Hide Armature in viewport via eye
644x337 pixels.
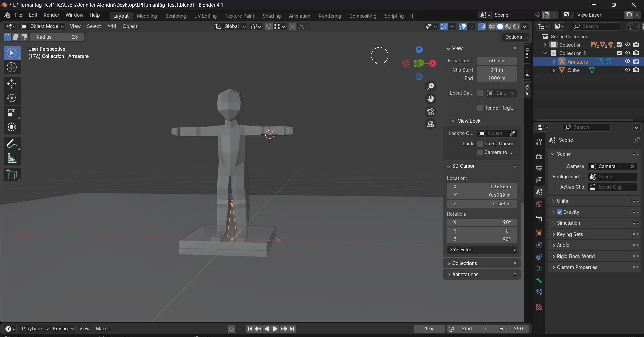pos(627,61)
